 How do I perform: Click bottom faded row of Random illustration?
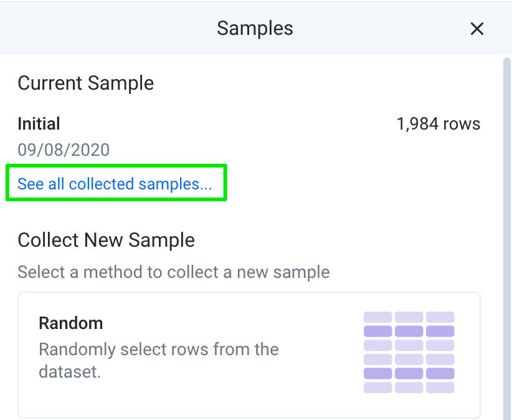[x=409, y=388]
